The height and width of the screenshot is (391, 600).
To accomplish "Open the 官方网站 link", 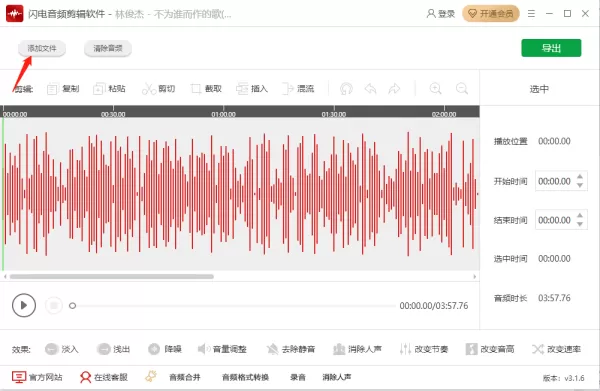I will (x=37, y=377).
